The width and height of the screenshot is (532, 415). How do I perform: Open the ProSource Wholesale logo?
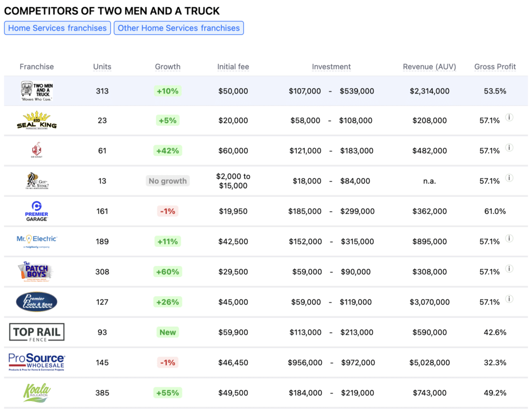click(37, 362)
